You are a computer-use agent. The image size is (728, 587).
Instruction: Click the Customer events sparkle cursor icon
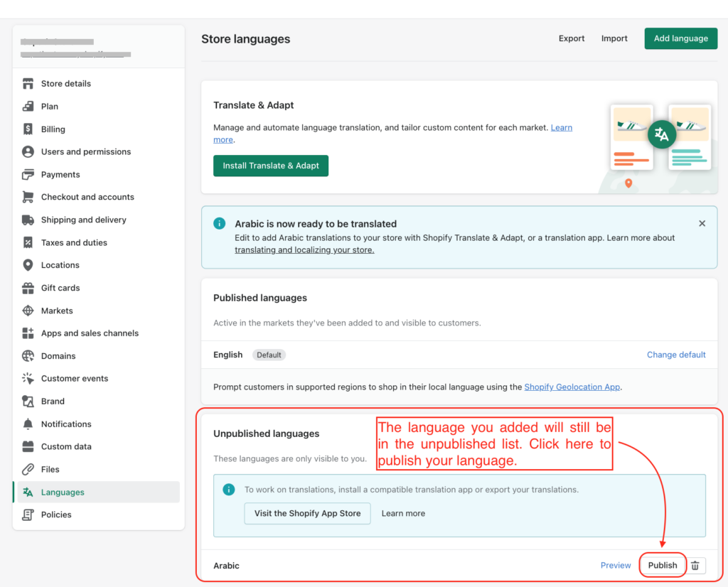28,378
